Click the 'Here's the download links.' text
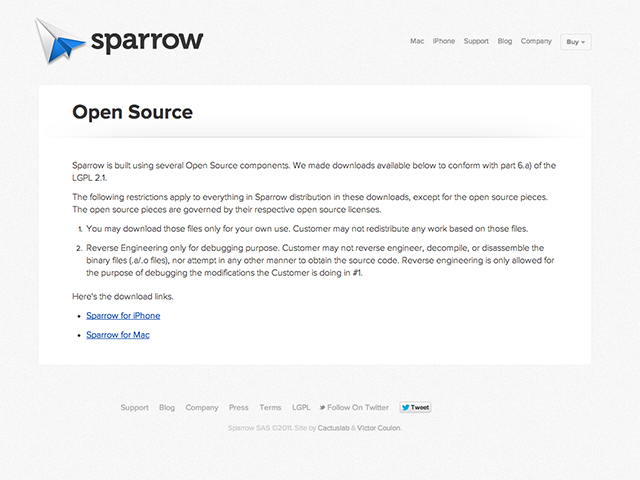 [x=123, y=296]
